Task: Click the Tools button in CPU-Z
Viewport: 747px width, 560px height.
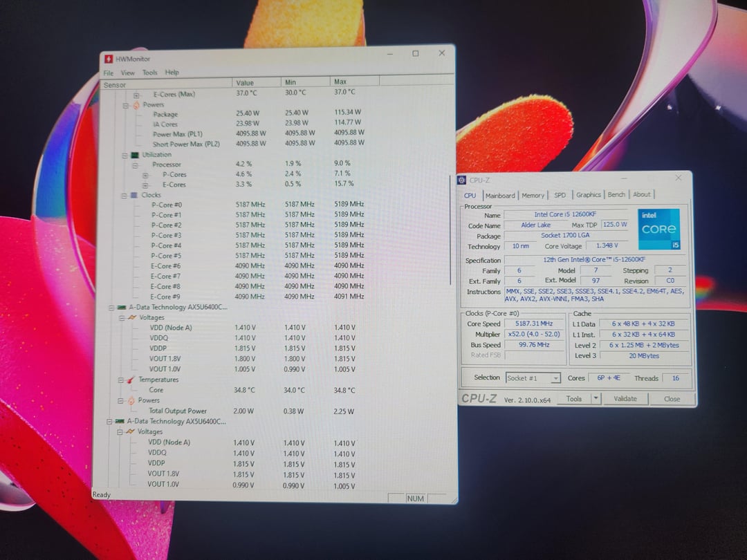Action: pyautogui.click(x=574, y=399)
